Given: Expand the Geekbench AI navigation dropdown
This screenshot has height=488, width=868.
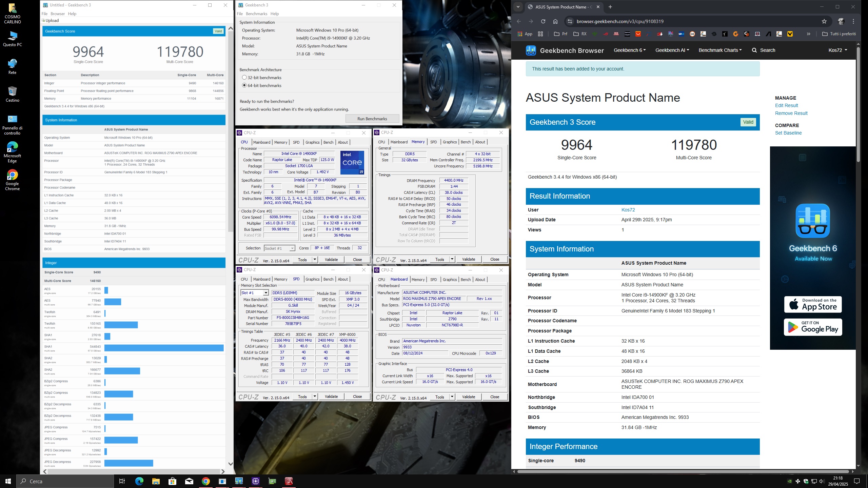Looking at the screenshot, I should pyautogui.click(x=672, y=50).
